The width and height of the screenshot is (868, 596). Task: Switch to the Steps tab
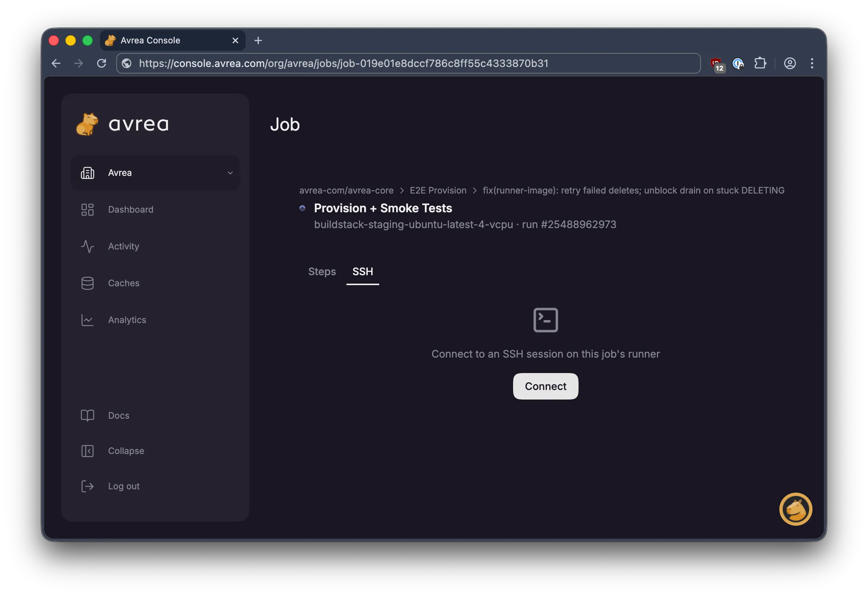(x=322, y=272)
